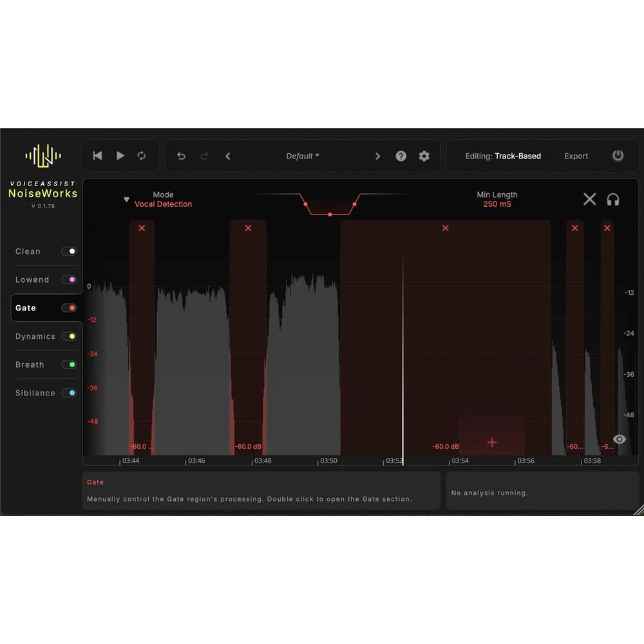Open the Default preset name menu
Image resolution: width=644 pixels, height=644 pixels.
pyautogui.click(x=302, y=156)
